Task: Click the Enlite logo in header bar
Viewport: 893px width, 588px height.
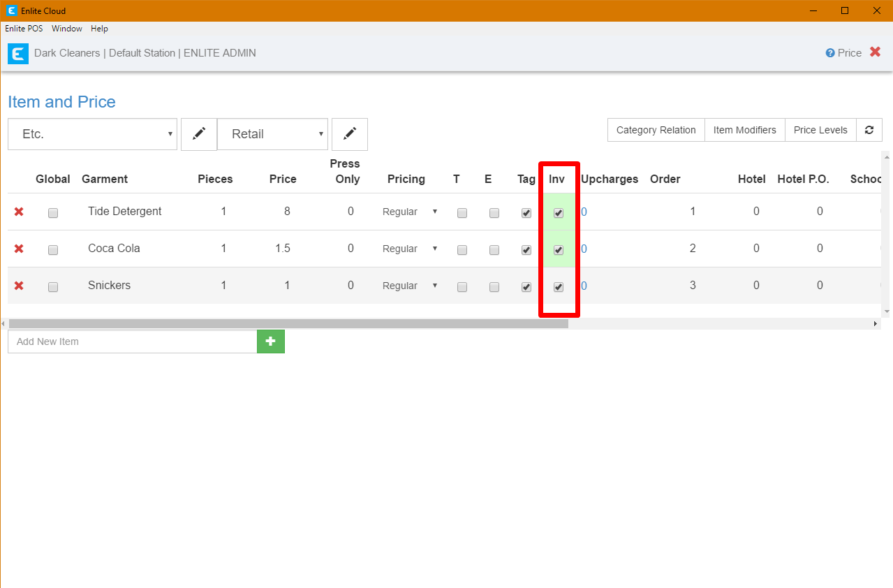Action: click(18, 54)
